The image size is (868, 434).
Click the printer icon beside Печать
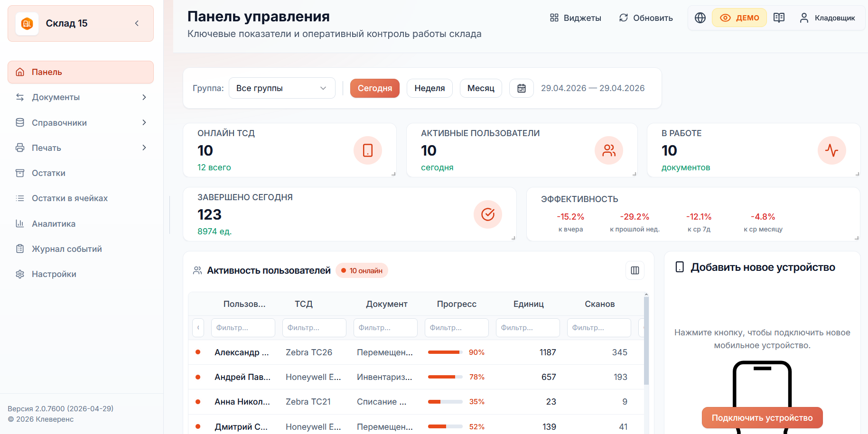tap(20, 148)
